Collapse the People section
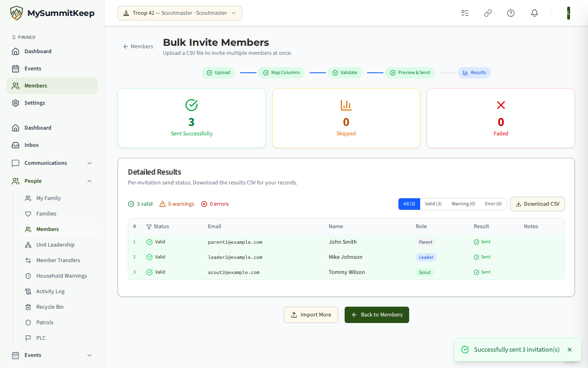588x368 pixels. click(52, 181)
